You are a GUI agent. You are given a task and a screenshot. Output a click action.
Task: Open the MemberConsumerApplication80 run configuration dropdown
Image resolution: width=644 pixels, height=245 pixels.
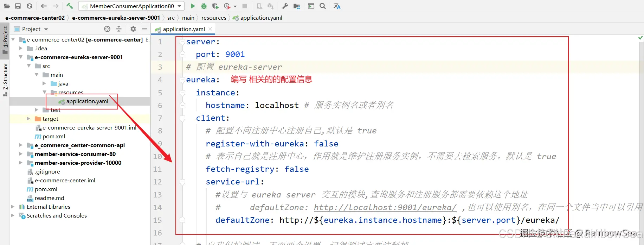(131, 6)
